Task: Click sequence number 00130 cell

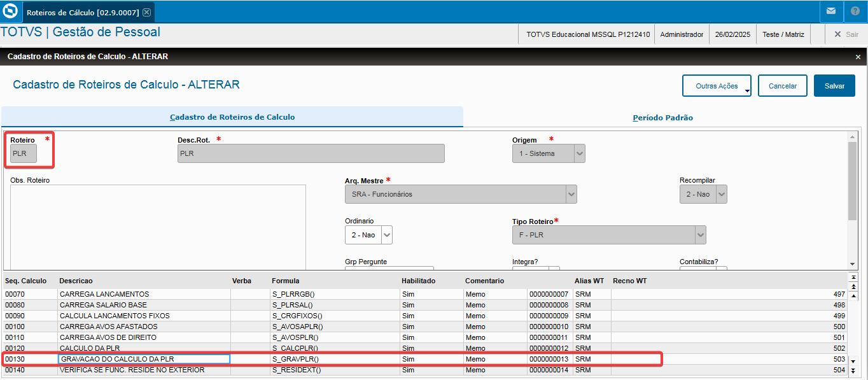Action: (30, 359)
